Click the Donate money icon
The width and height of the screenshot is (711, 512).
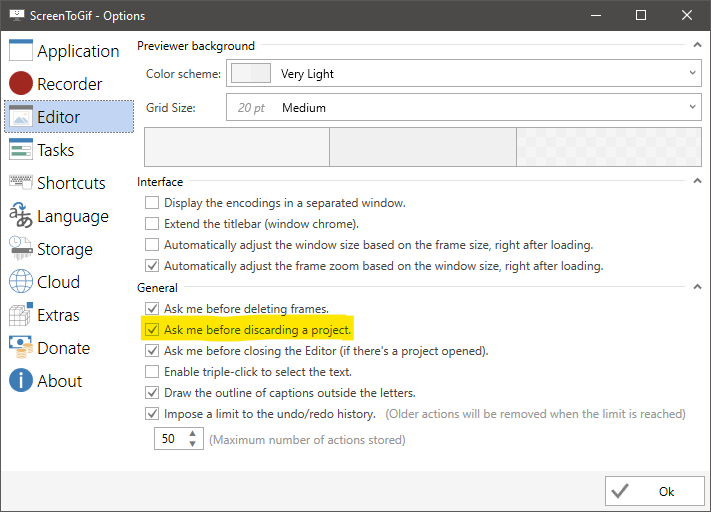point(21,347)
